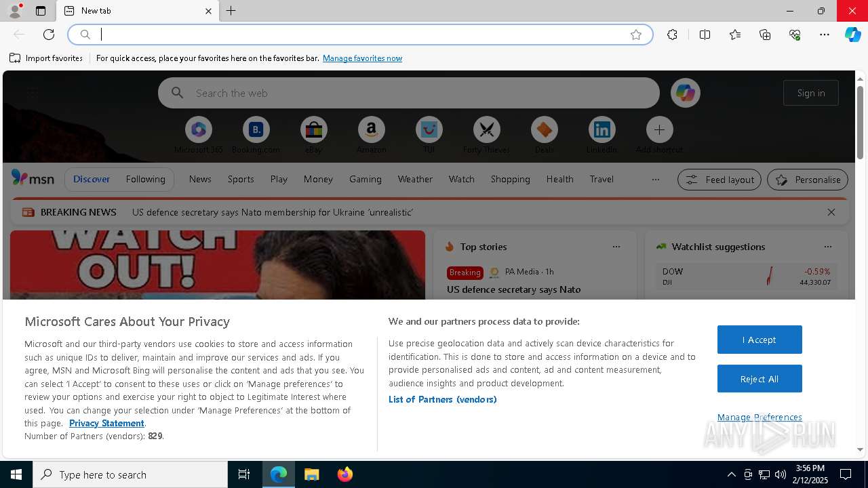Open Browser essentials icon
This screenshot has width=868, height=488.
pyautogui.click(x=795, y=35)
